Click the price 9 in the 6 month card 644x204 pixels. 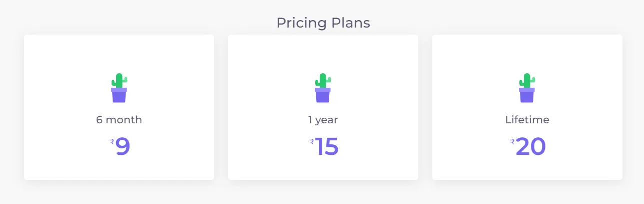[123, 147]
